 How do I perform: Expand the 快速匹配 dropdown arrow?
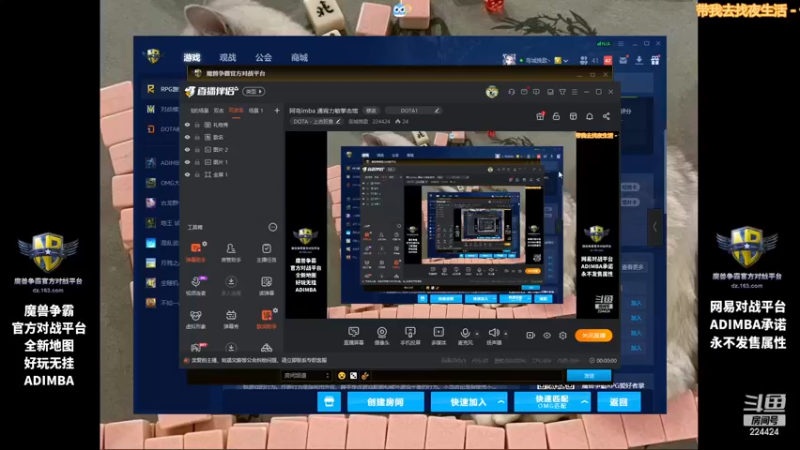pos(584,402)
